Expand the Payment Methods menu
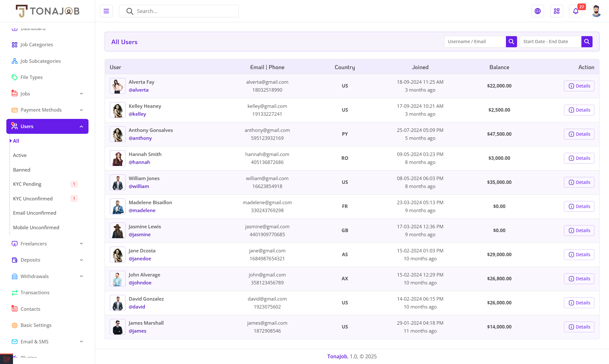Viewport: 609px width, 364px height. pos(81,110)
